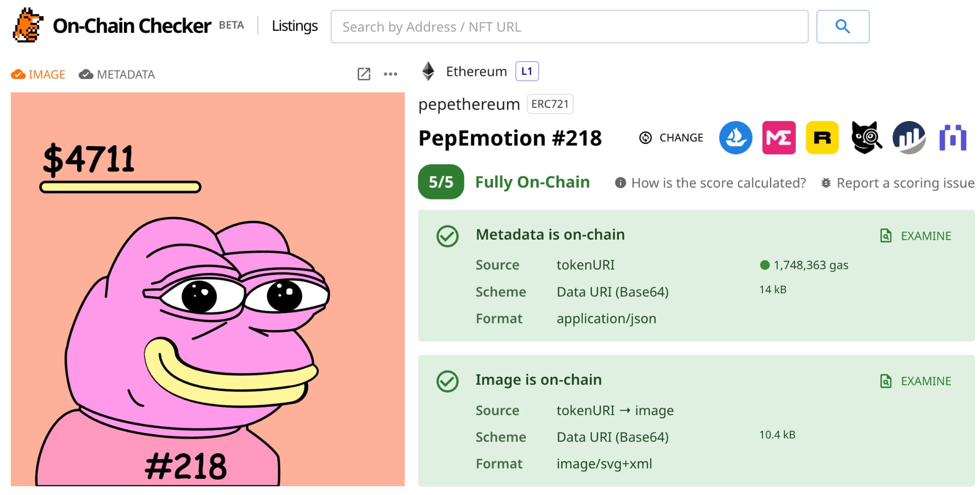
Task: Open the OpenSea marketplace icon
Action: coord(735,138)
